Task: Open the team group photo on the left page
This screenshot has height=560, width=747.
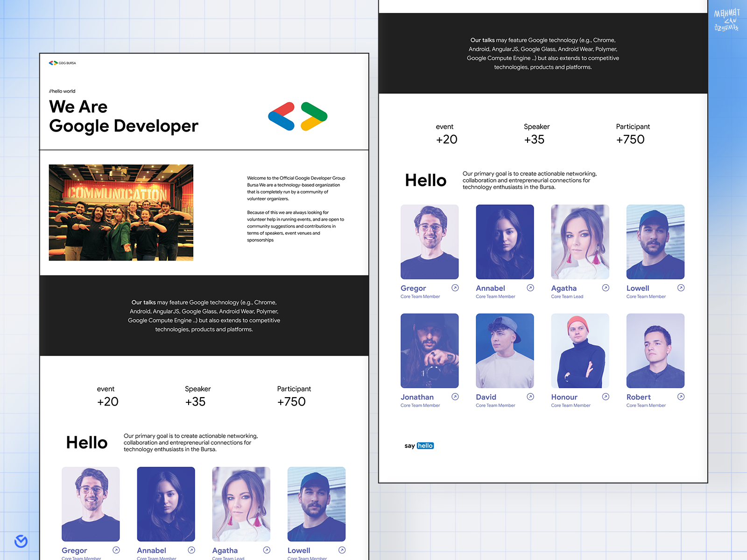Action: (121, 212)
